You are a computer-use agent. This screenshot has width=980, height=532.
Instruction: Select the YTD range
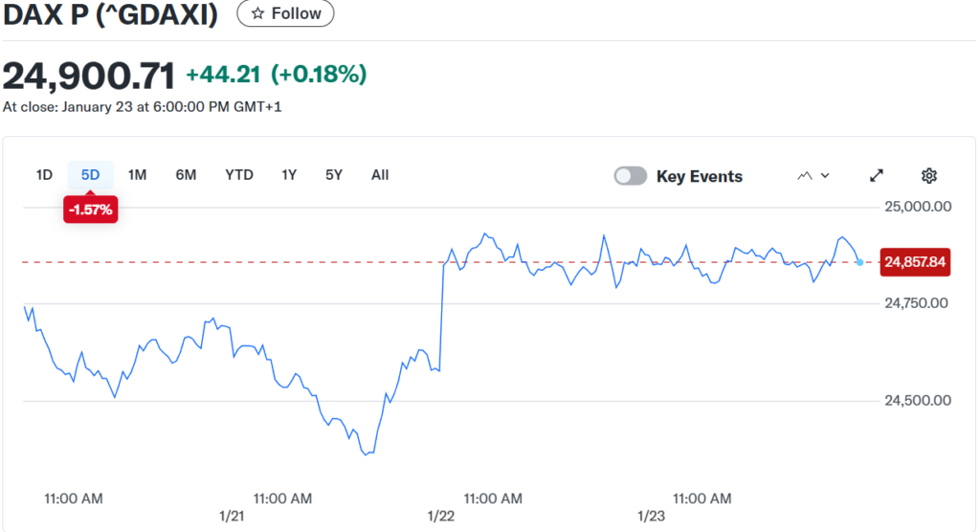click(239, 175)
